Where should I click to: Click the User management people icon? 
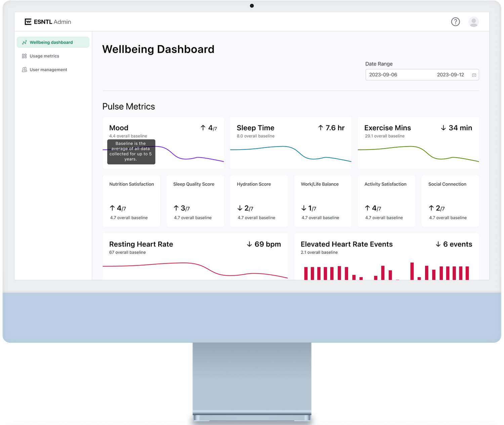point(24,70)
